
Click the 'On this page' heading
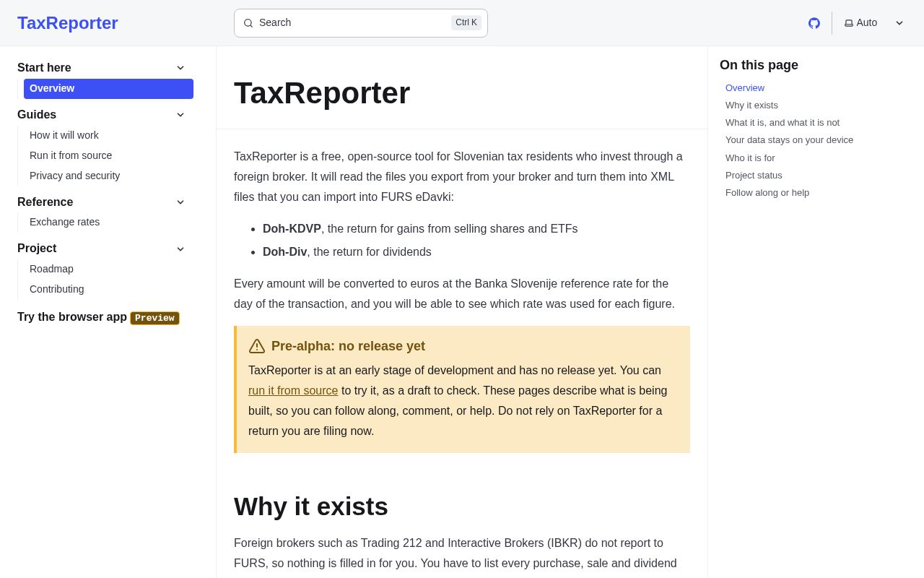[x=759, y=65]
